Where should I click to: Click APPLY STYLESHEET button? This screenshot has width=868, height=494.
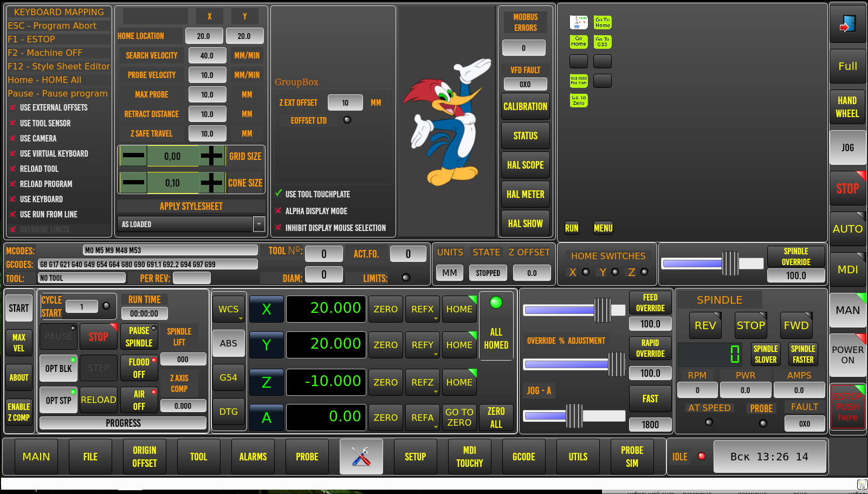pos(191,206)
